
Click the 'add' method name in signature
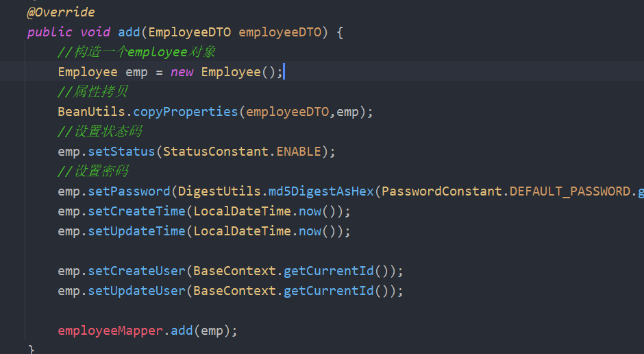tap(129, 32)
